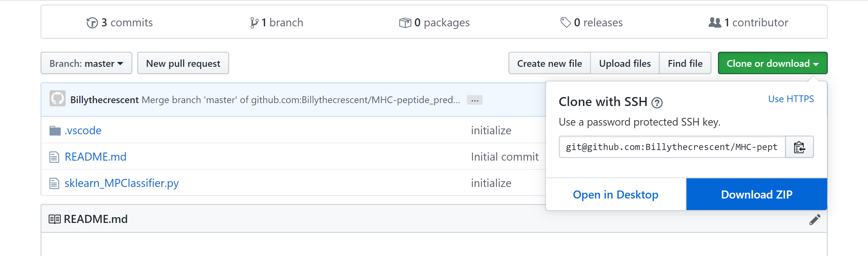View the 1 branch link
This screenshot has width=868, height=256.
[x=277, y=22]
